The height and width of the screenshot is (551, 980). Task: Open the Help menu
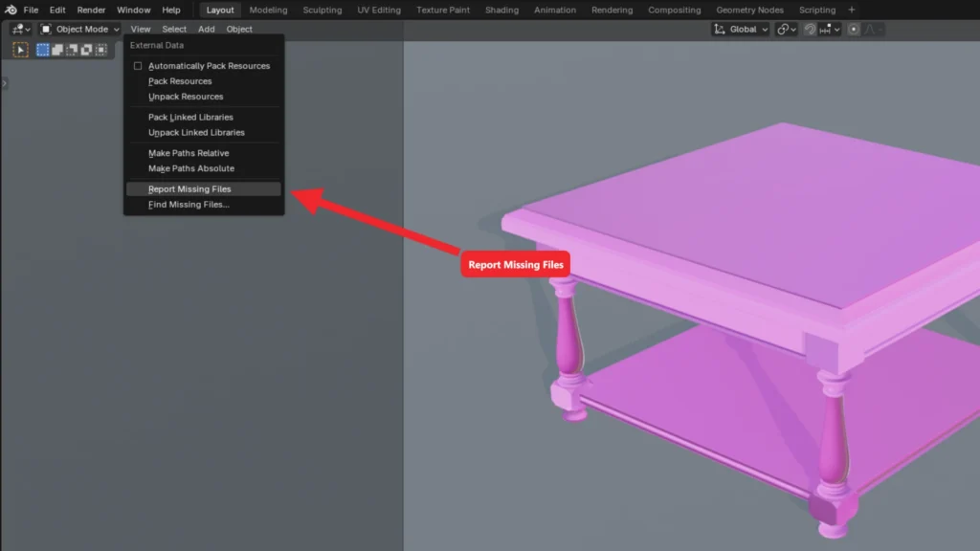coord(171,10)
